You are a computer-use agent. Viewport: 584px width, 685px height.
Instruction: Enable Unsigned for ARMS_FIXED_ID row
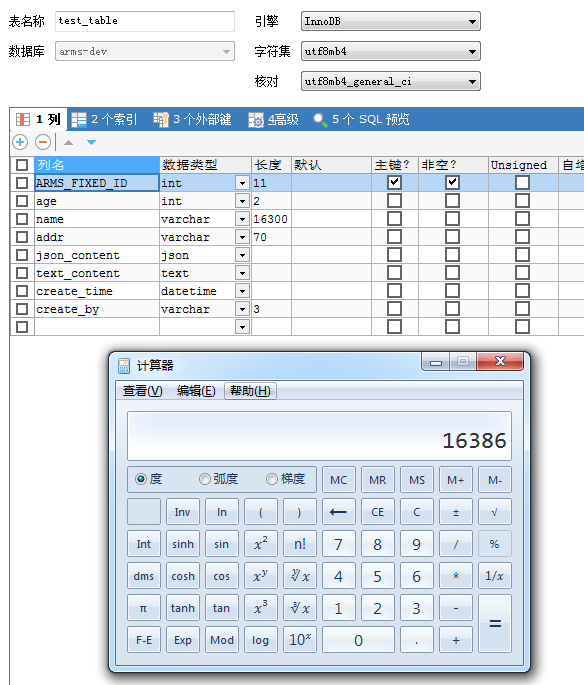[x=522, y=182]
